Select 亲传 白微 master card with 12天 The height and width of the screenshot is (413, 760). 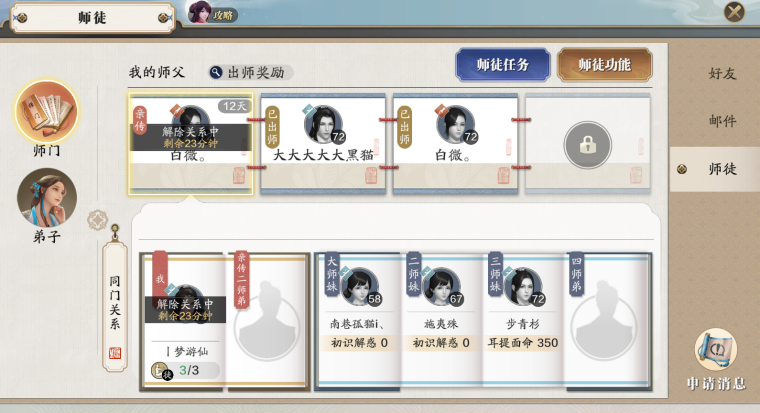190,144
